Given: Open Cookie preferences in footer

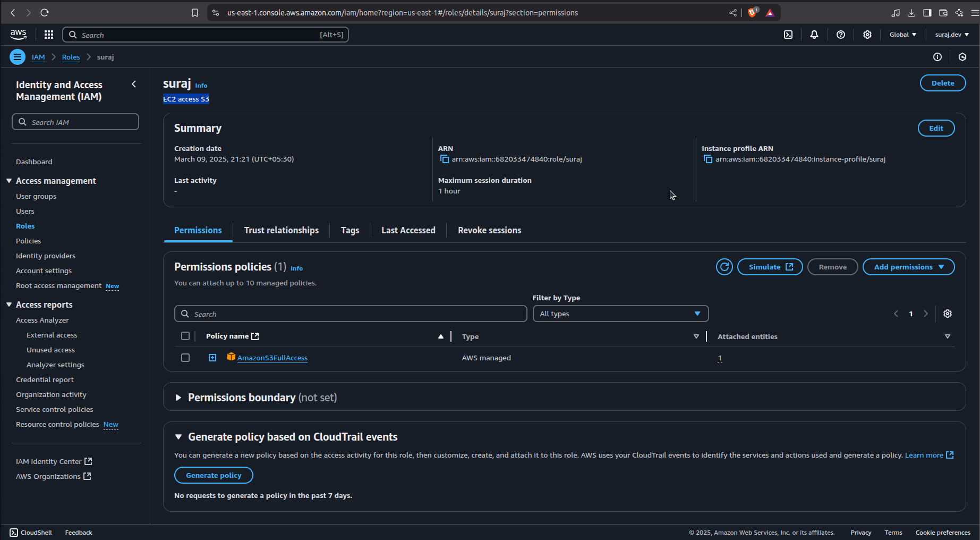Looking at the screenshot, I should coord(943,533).
